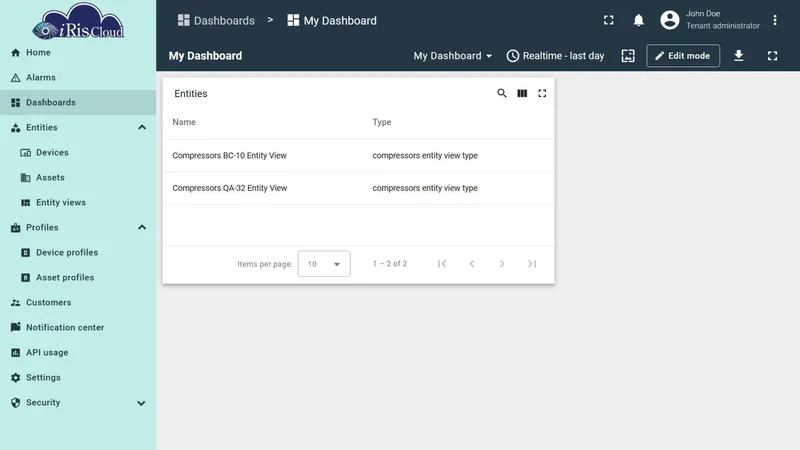Go to previous page of Entities
800x450 pixels.
472,264
